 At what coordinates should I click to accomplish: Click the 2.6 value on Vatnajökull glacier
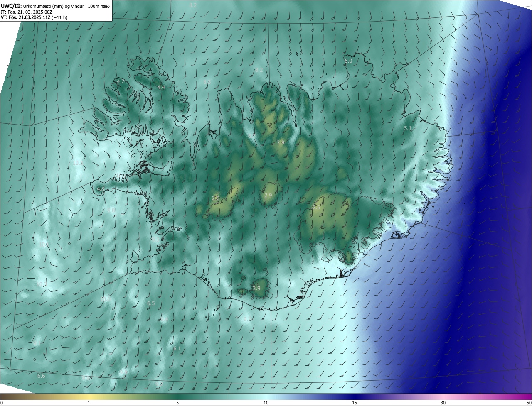coord(317,208)
